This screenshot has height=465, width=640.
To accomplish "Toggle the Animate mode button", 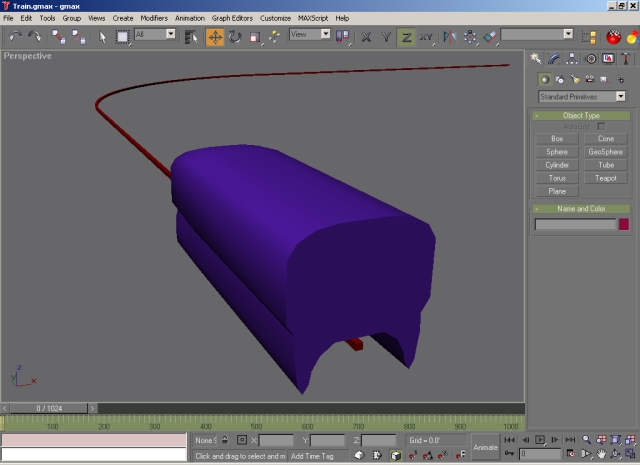I will [x=485, y=447].
